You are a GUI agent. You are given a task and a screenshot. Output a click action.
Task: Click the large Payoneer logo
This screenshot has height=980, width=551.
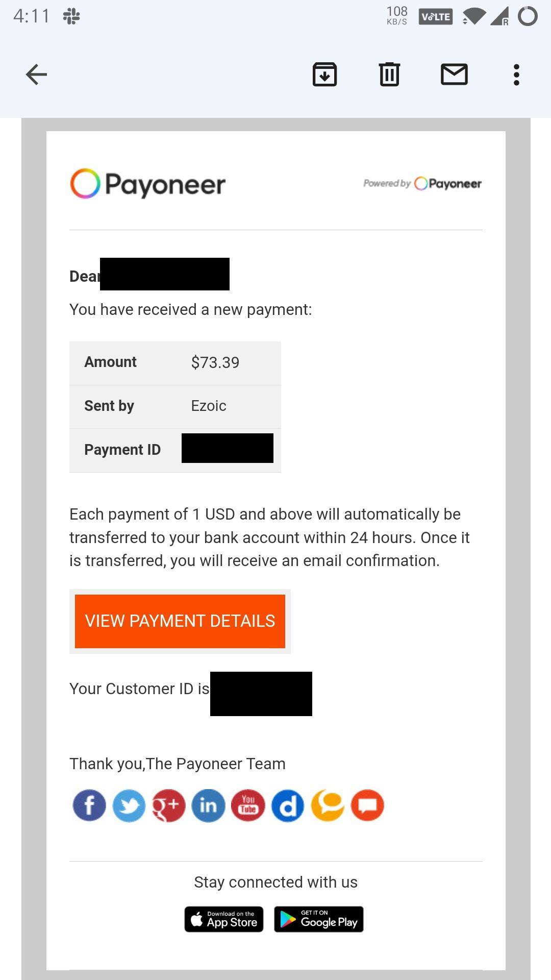pos(147,184)
